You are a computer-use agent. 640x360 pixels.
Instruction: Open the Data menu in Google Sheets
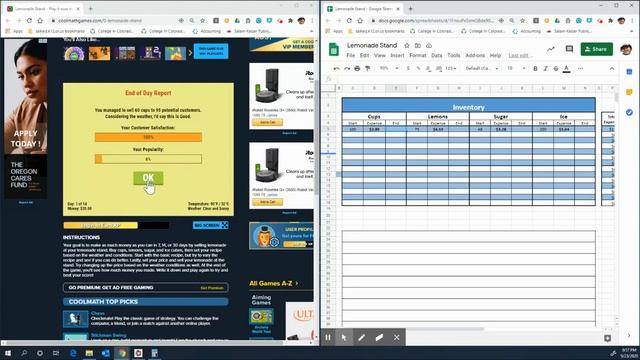click(x=436, y=55)
